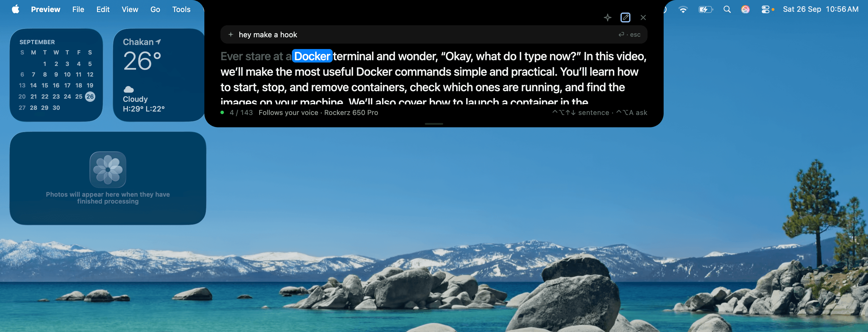Screen dimensions: 868x332
Task: Open Control Center
Action: click(765, 9)
